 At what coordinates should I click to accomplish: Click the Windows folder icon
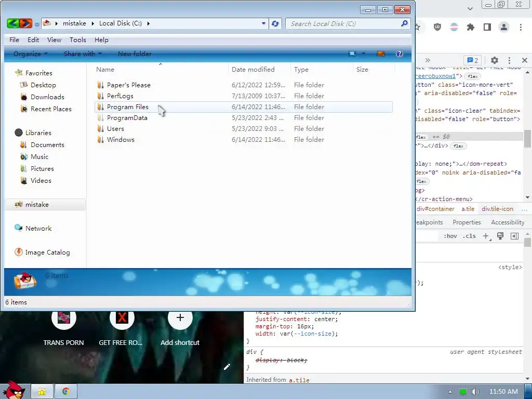100,139
